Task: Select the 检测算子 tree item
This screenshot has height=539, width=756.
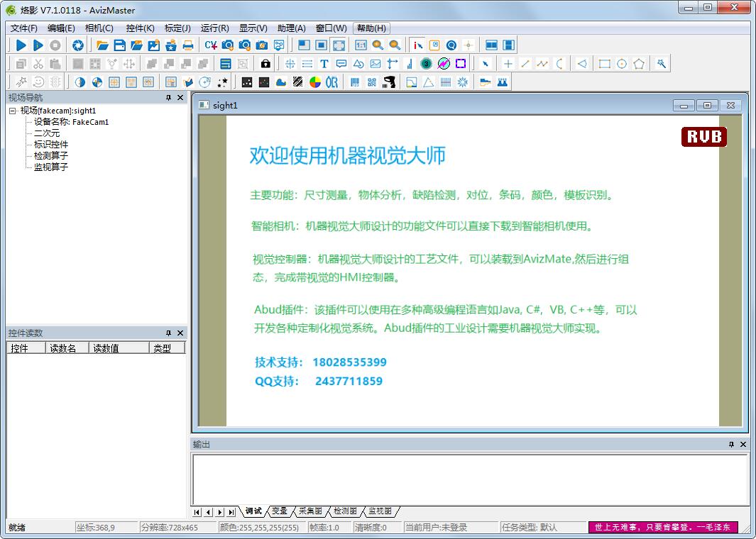Action: (51, 156)
